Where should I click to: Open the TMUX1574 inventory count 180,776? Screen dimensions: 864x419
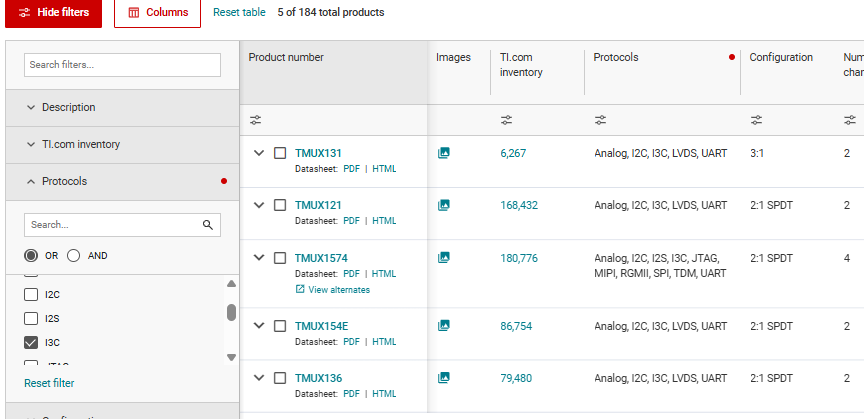click(x=519, y=258)
